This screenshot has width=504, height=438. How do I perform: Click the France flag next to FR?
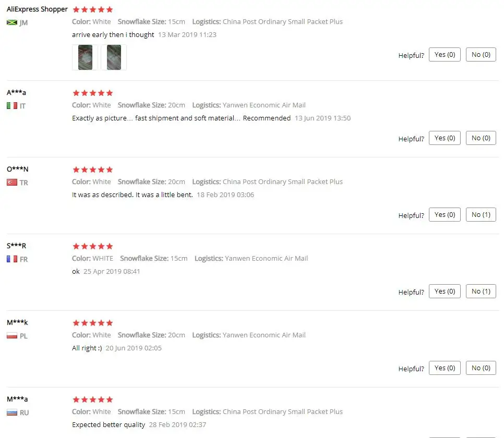click(x=12, y=259)
